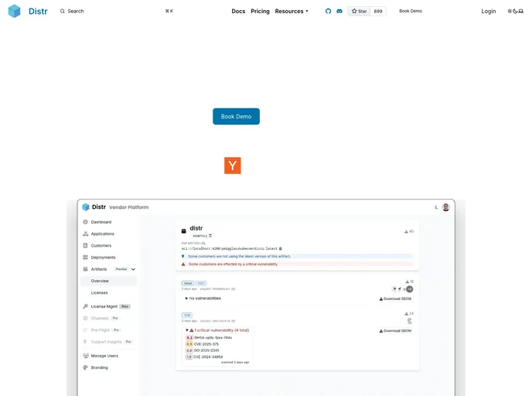Click the Manage Users icon
Image resolution: width=532 pixels, height=396 pixels.
[86, 356]
